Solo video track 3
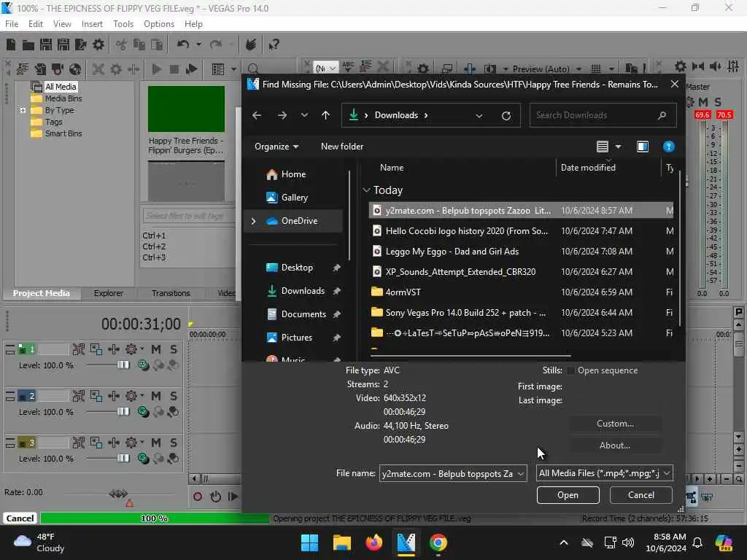Viewport: 747px width, 560px height. pos(174,443)
